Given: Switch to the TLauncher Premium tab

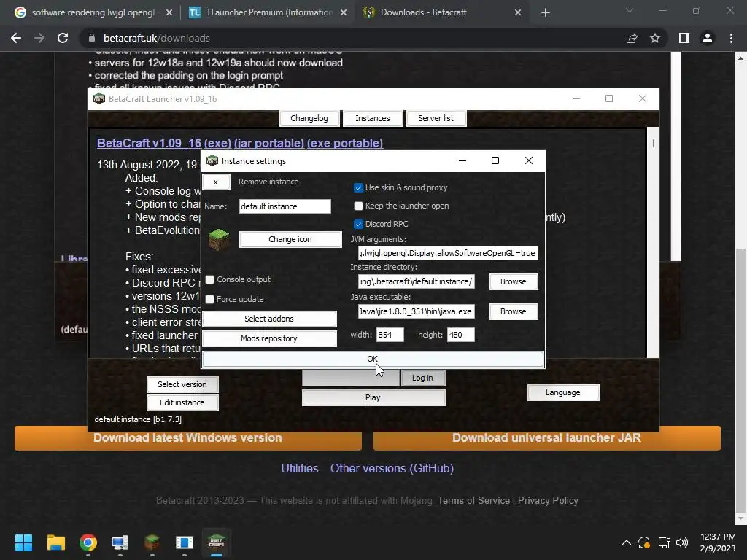Looking at the screenshot, I should [x=268, y=12].
